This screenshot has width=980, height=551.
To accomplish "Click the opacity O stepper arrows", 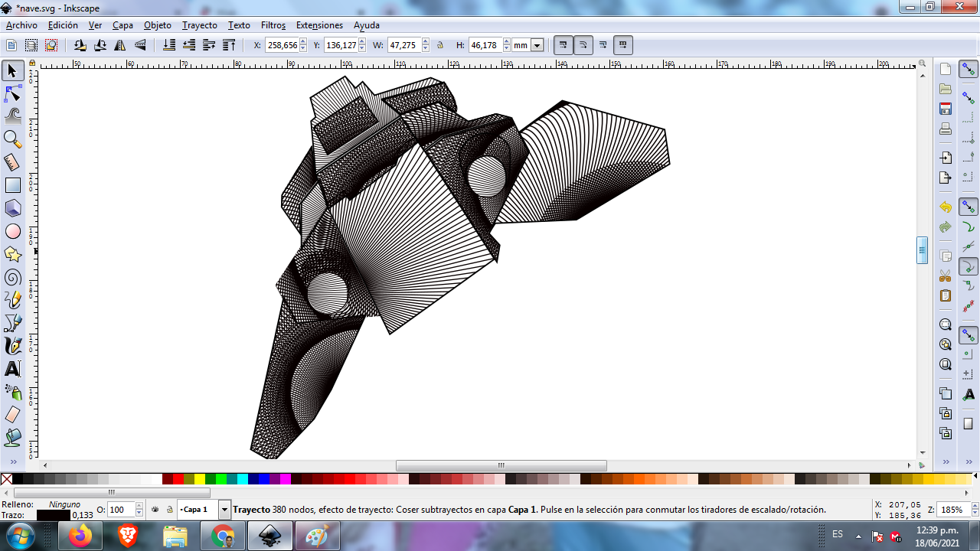I will tap(139, 510).
